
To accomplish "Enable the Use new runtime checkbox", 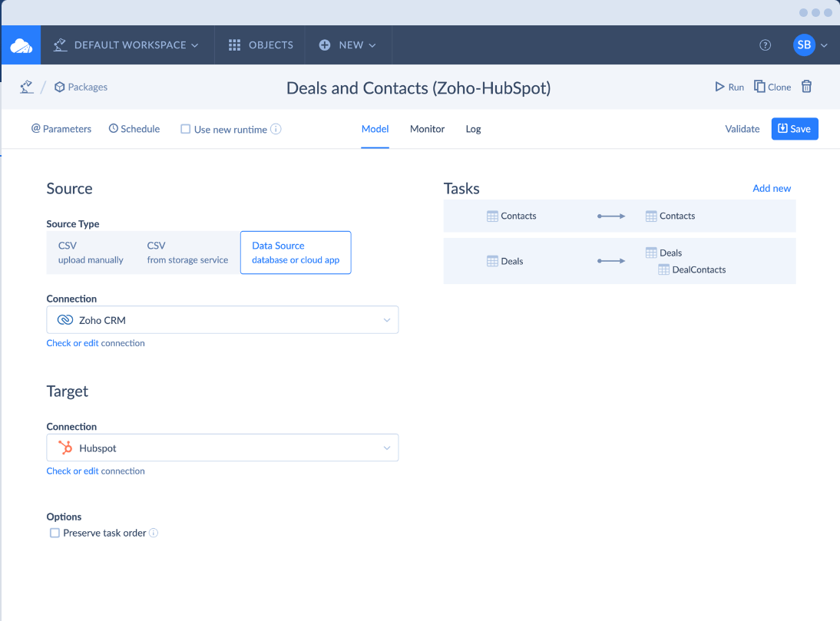I will [x=185, y=129].
